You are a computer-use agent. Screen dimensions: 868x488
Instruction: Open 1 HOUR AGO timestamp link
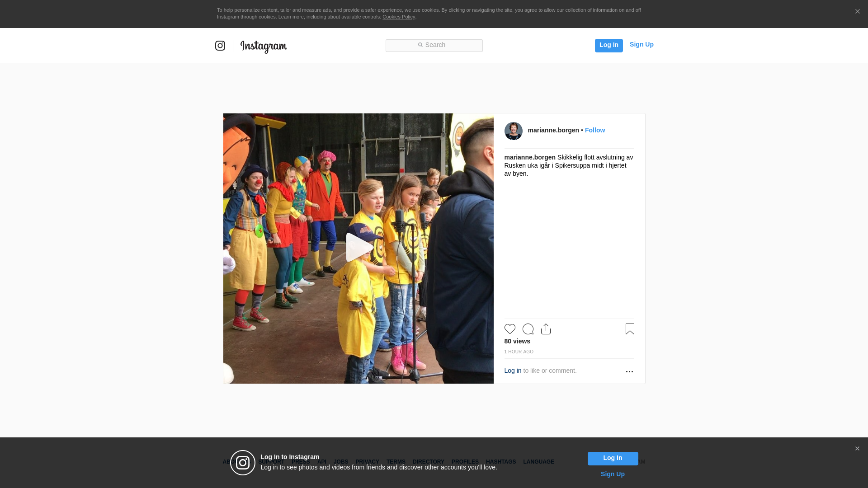click(x=519, y=352)
